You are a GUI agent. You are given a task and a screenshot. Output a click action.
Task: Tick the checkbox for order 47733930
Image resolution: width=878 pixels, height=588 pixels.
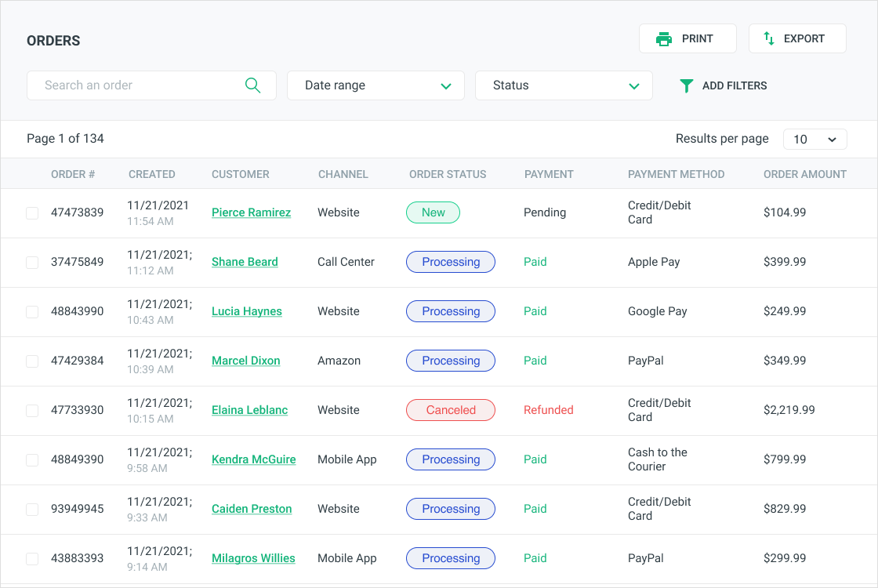tap(32, 411)
